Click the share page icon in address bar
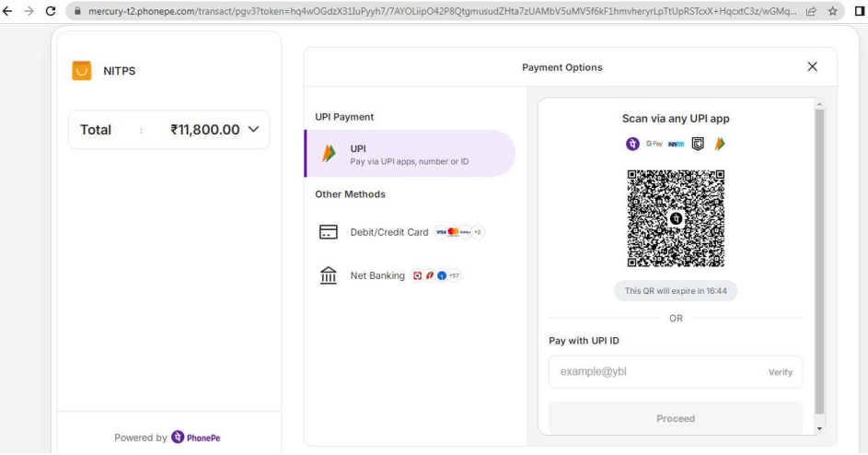This screenshot has width=868, height=455. 811,11
